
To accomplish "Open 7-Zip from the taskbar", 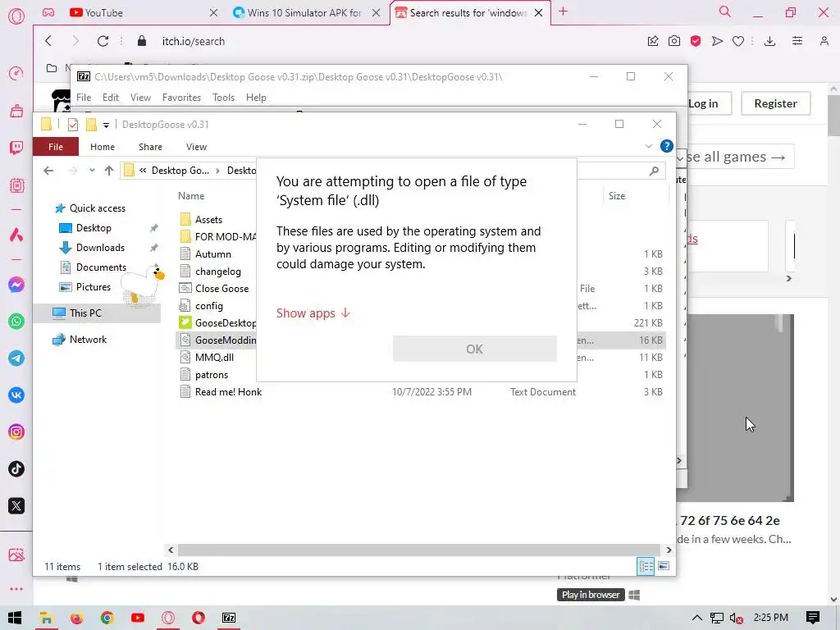I will (229, 618).
